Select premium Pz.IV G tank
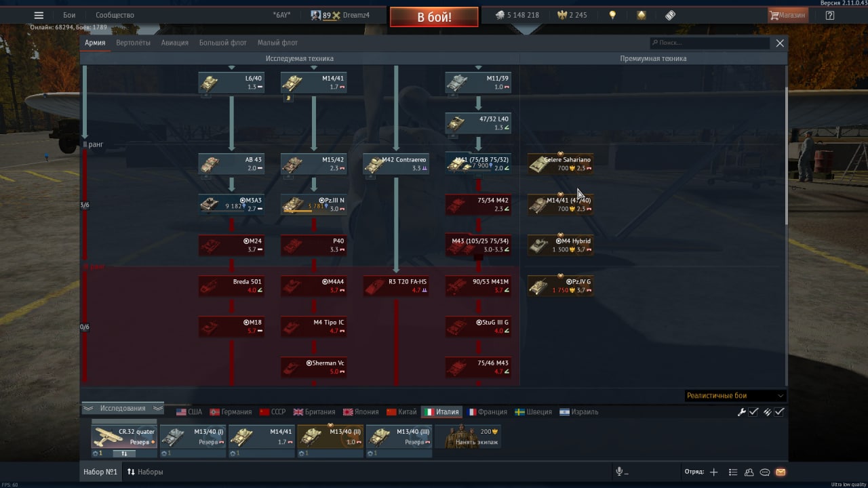This screenshot has height=488, width=868. click(x=561, y=286)
